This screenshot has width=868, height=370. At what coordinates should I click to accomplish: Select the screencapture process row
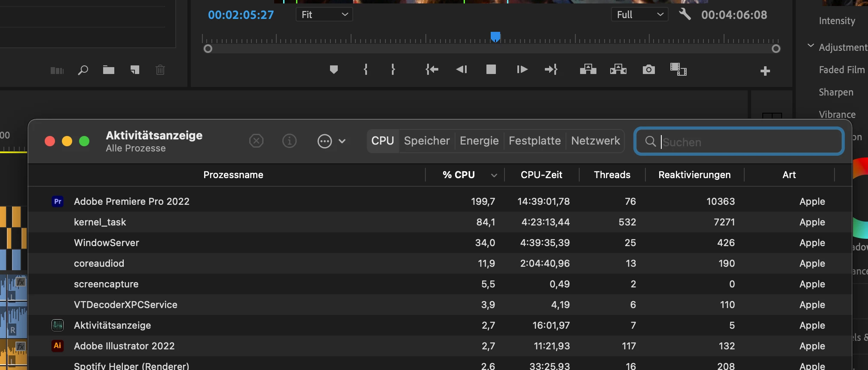pos(440,284)
